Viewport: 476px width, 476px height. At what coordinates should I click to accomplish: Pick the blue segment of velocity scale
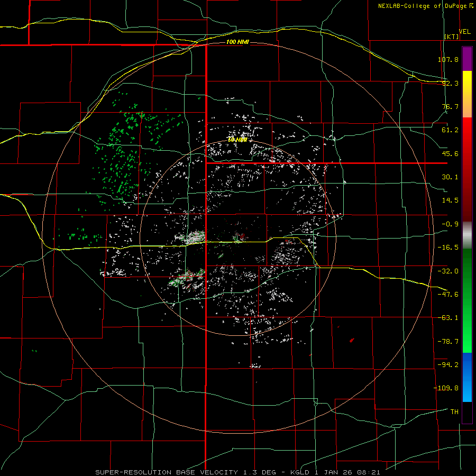click(467, 377)
